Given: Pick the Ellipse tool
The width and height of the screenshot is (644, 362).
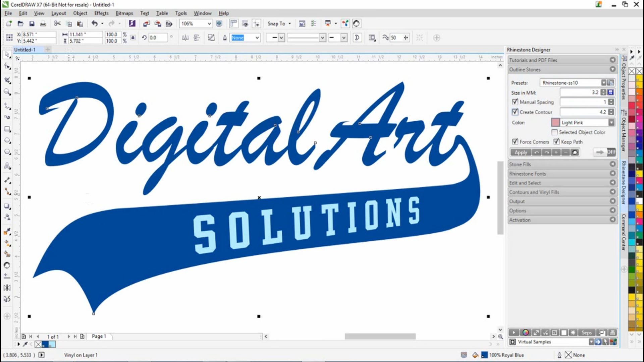Looking at the screenshot, I should click(x=7, y=140).
